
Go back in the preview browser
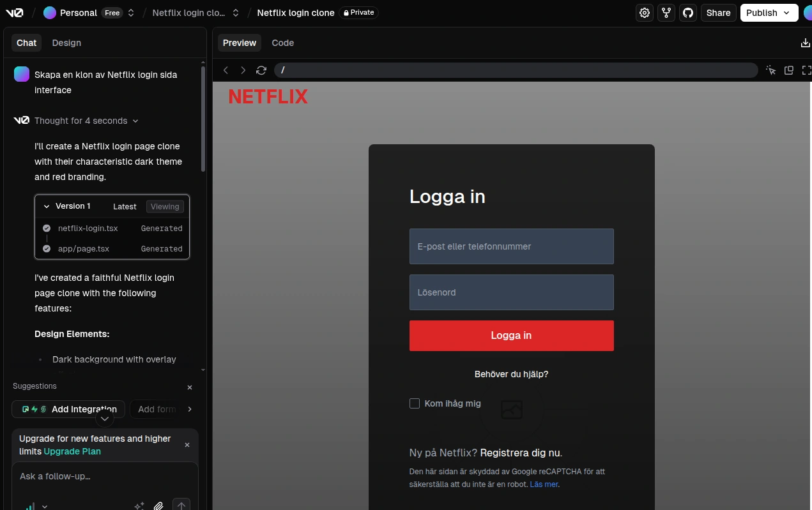226,70
